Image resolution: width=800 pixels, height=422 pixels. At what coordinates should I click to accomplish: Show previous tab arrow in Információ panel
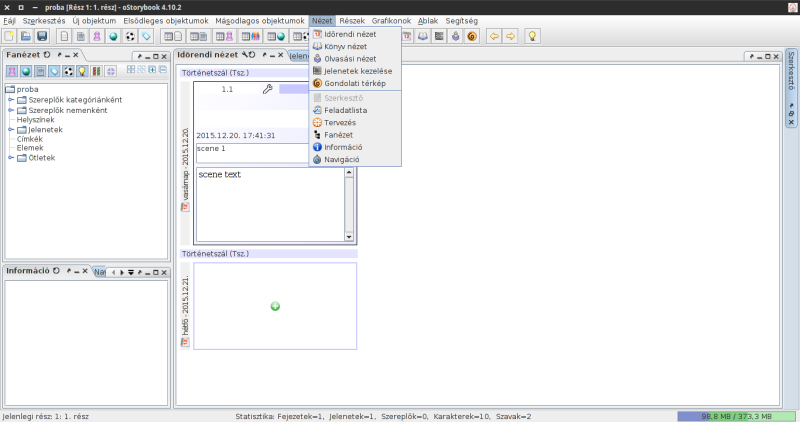pos(114,272)
